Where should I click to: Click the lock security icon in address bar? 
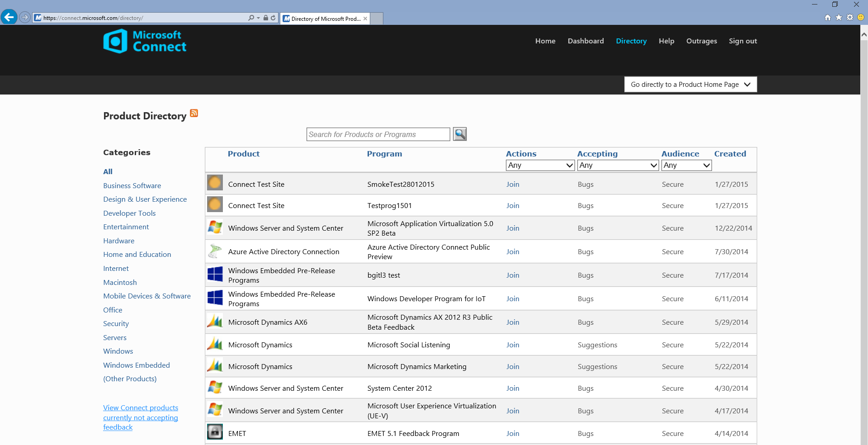[266, 18]
